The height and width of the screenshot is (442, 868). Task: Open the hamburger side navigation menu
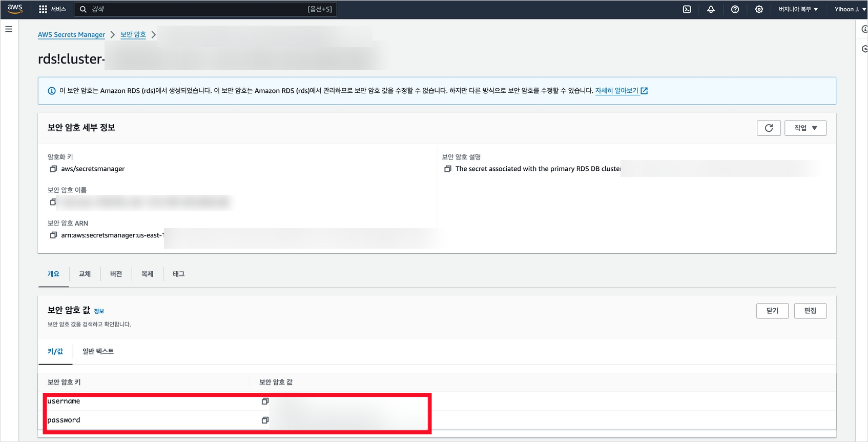coord(9,29)
